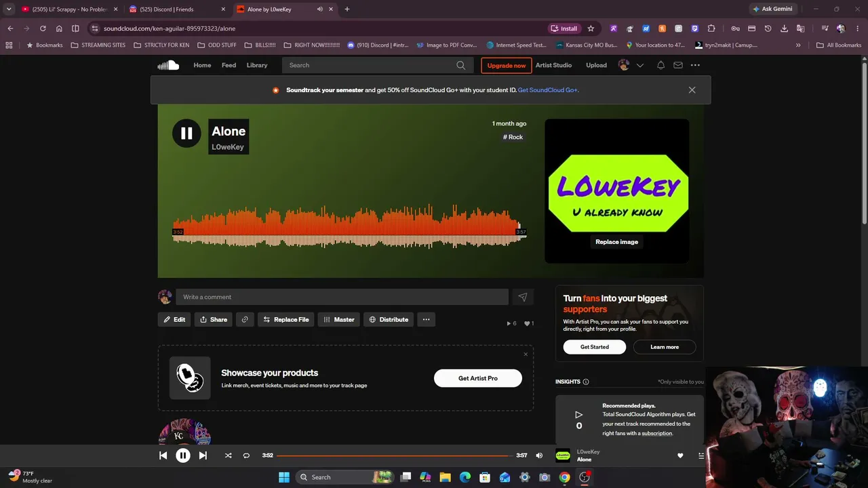The width and height of the screenshot is (868, 488).
Task: Open the insights info icon
Action: click(586, 382)
